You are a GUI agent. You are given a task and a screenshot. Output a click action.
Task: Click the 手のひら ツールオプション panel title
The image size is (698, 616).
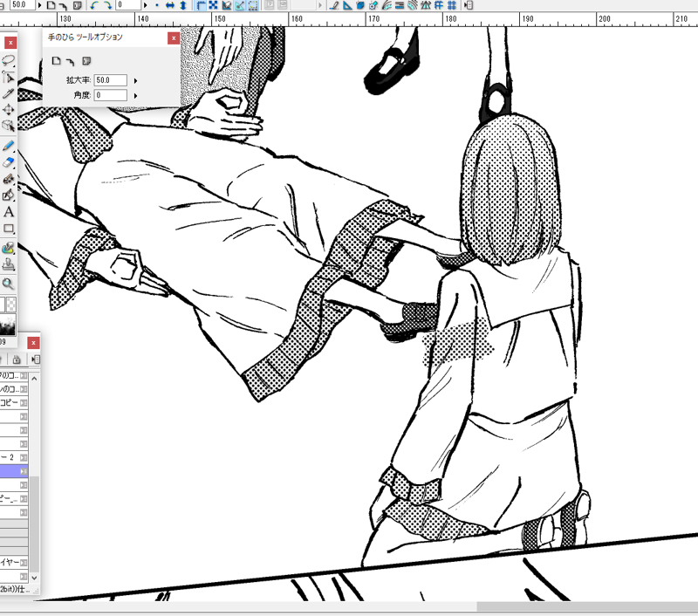click(x=85, y=38)
